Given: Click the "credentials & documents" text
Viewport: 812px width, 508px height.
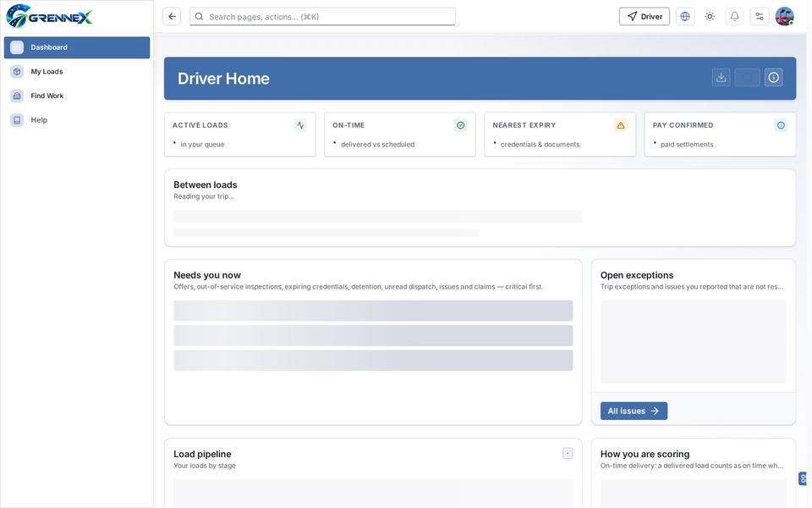Looking at the screenshot, I should [x=540, y=145].
